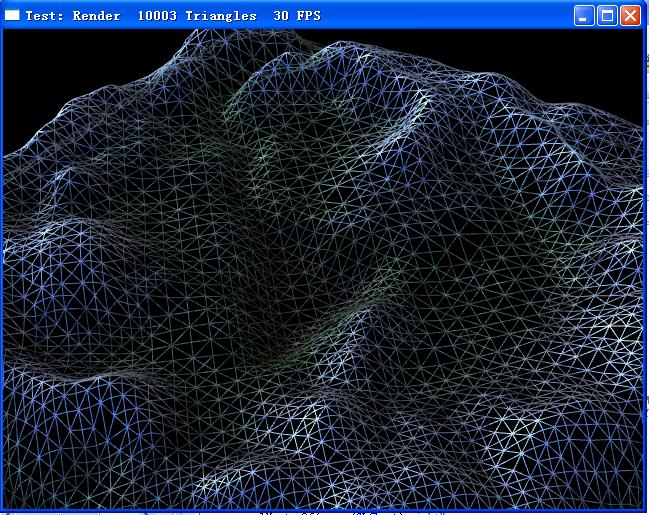Maximize the Test: Render window
Image resolution: width=649 pixels, height=515 pixels.
point(607,16)
